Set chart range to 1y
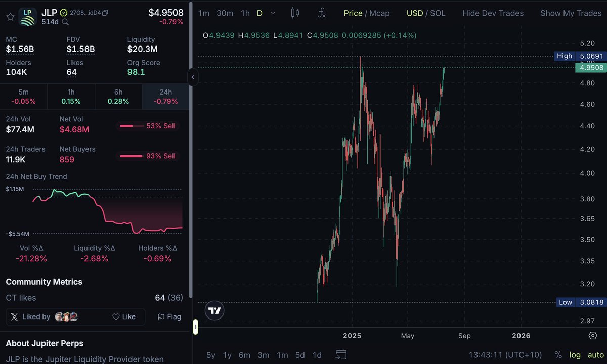Image resolution: width=607 pixels, height=364 pixels. click(227, 355)
